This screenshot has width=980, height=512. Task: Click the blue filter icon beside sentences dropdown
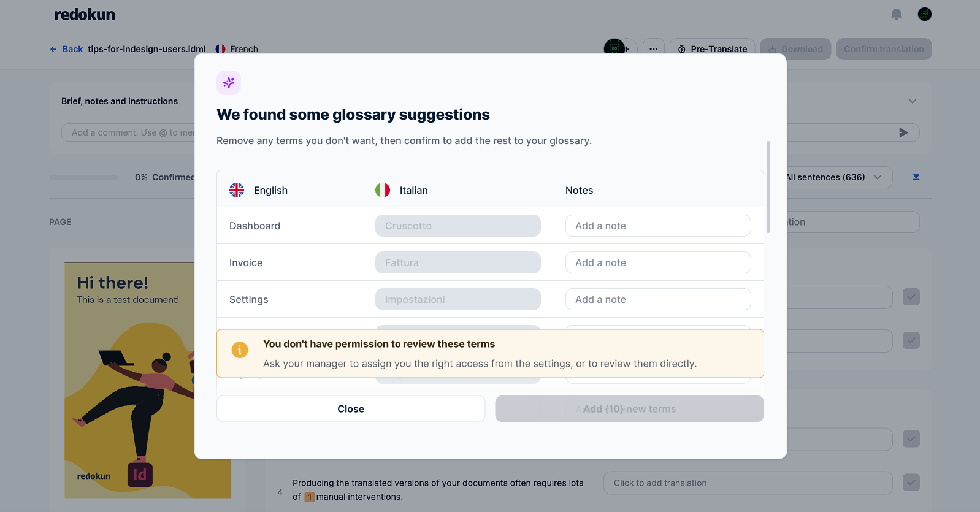click(x=916, y=177)
